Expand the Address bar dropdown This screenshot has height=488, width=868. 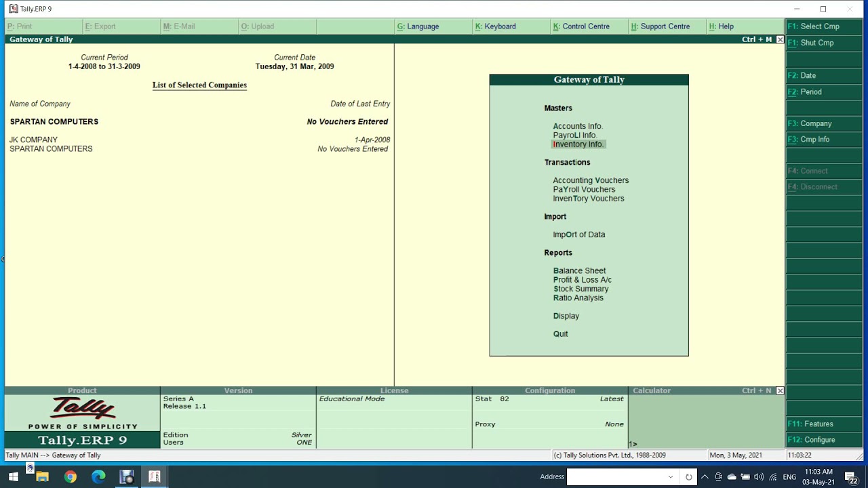pos(671,477)
